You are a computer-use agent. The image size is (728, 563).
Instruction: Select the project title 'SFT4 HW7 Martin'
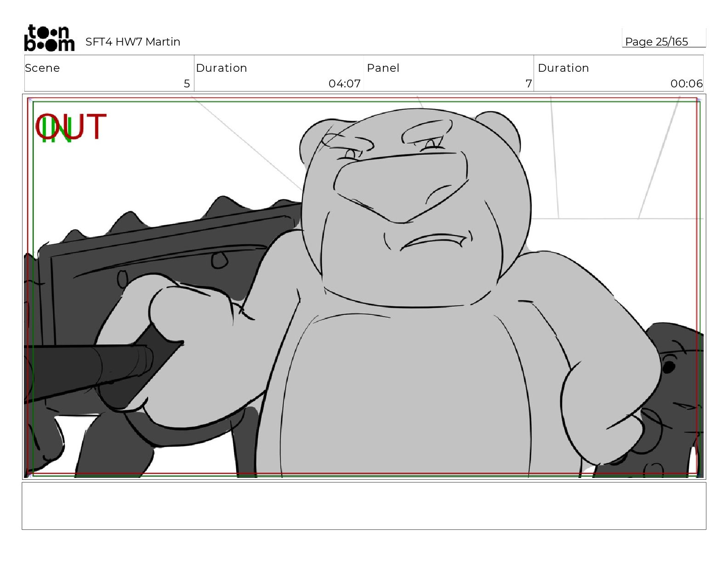[133, 42]
